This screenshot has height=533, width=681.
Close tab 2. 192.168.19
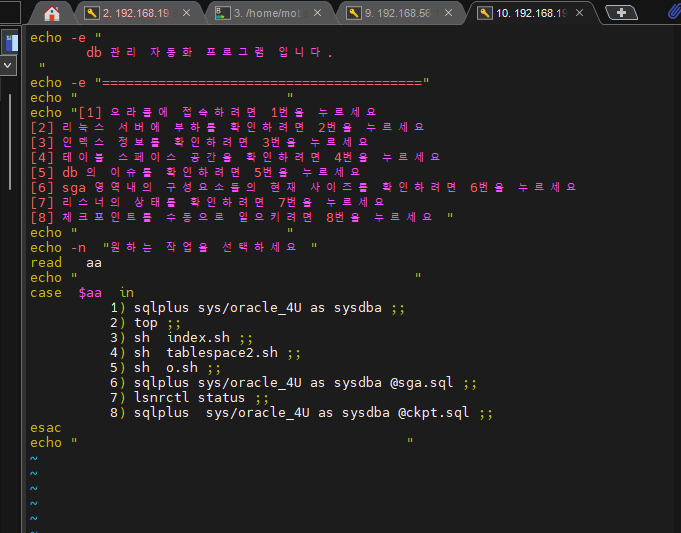click(186, 13)
